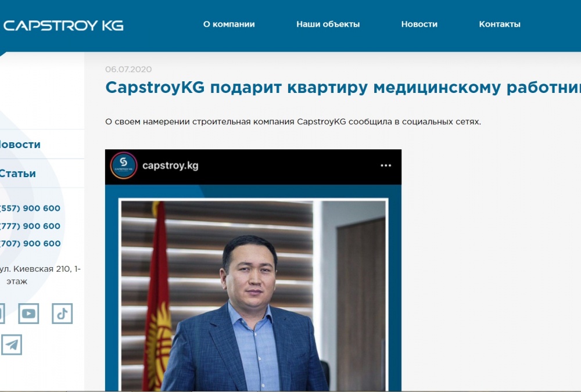Click the Киевская 210 address text
This screenshot has height=392, width=581.
[x=40, y=275]
